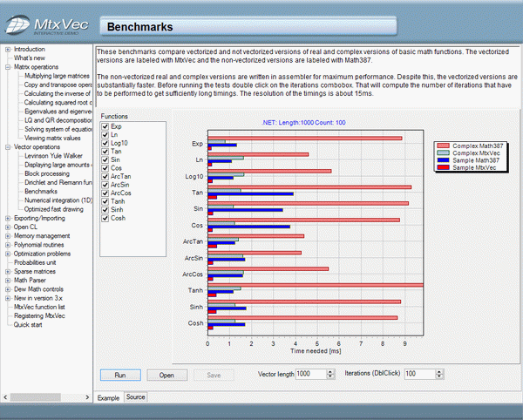Toggle the ArcTan function checkbox
523x420 pixels.
(105, 176)
